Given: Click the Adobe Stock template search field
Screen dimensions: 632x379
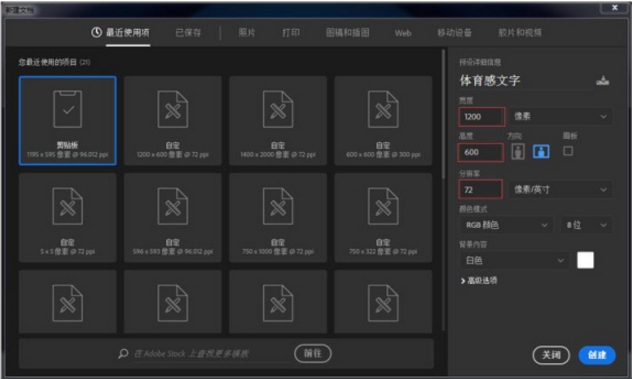Looking at the screenshot, I should [211, 354].
